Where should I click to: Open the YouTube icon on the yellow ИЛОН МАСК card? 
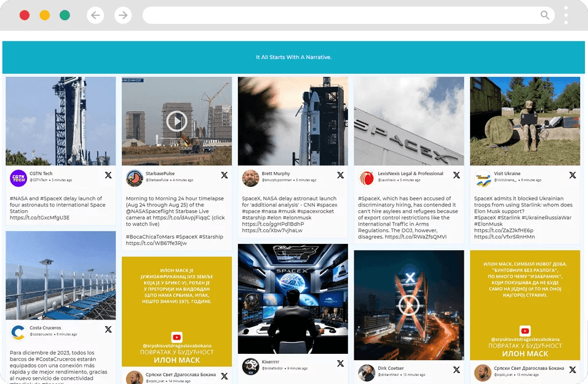(x=177, y=336)
